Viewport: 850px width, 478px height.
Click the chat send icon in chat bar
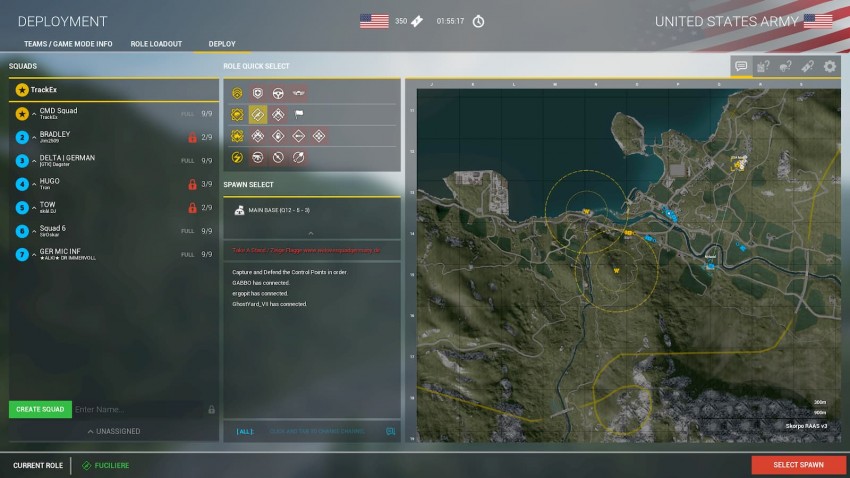click(390, 431)
